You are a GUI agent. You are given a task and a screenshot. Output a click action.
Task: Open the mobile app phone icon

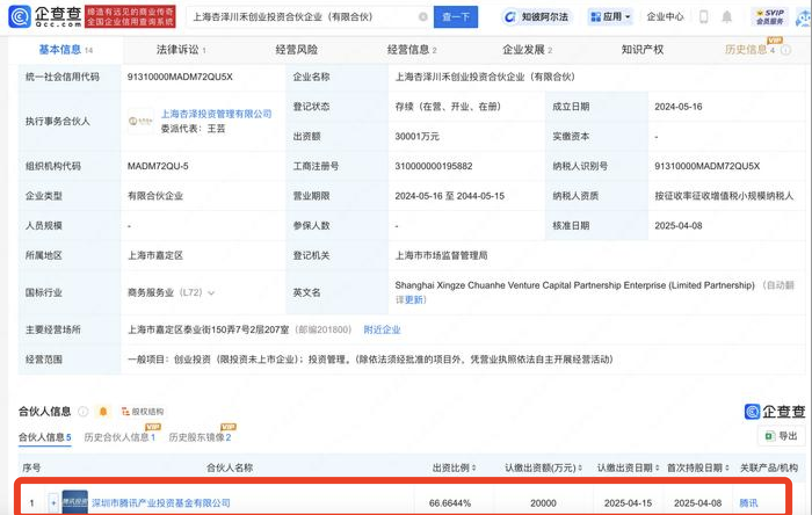pos(704,17)
